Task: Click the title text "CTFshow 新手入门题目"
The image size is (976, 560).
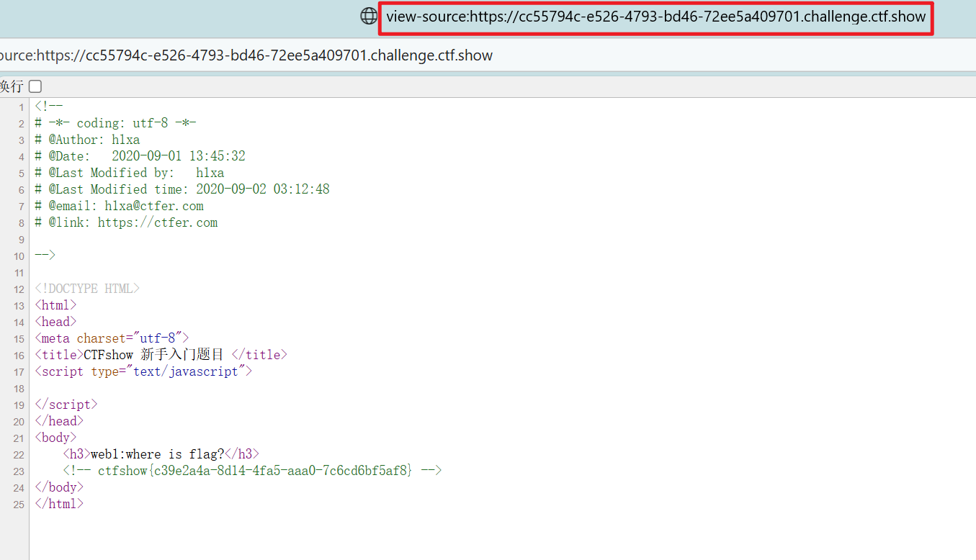Action: tap(154, 354)
